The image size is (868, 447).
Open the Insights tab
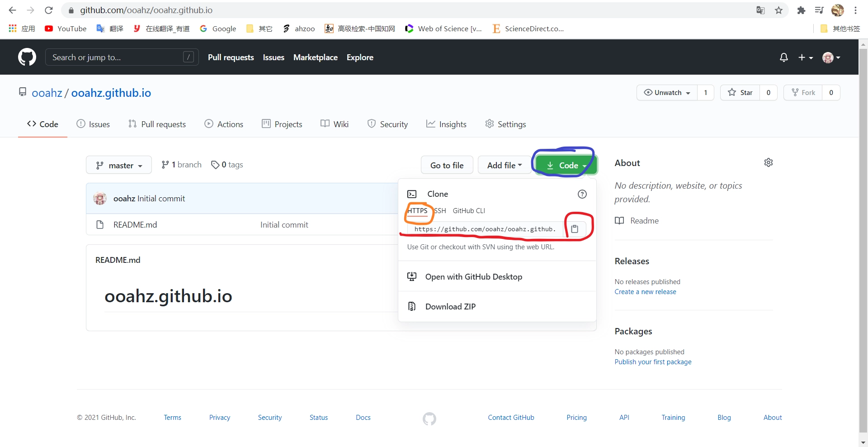click(x=446, y=124)
